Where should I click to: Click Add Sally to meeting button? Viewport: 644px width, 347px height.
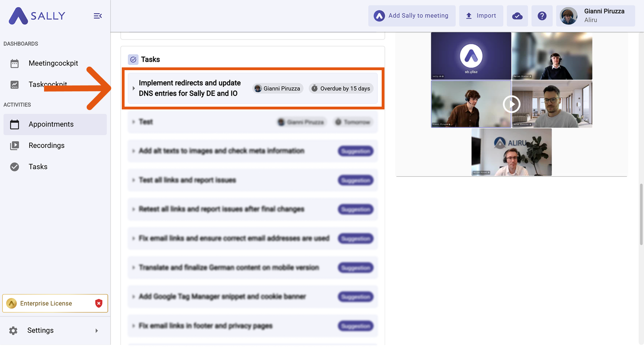pos(412,16)
